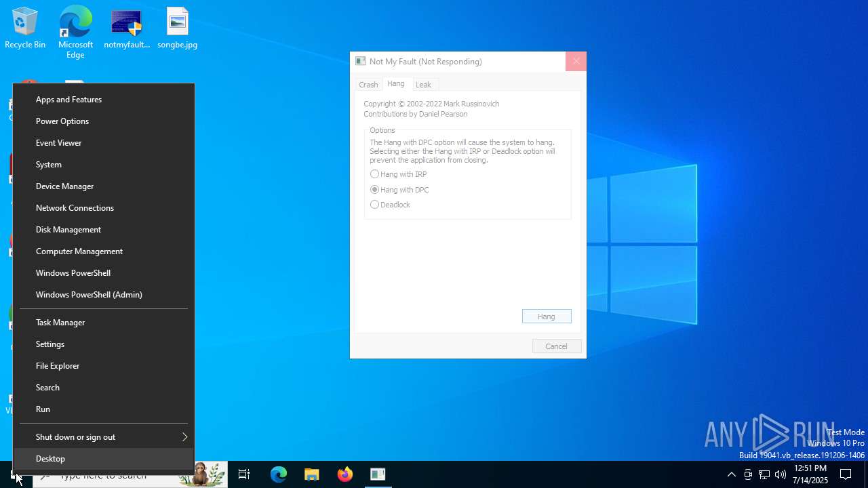Open Computer Management
This screenshot has width=868, height=488.
[104, 251]
